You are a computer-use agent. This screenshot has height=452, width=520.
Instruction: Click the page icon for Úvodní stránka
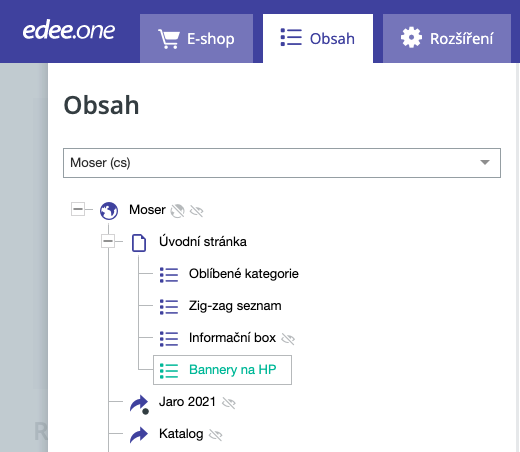[139, 243]
